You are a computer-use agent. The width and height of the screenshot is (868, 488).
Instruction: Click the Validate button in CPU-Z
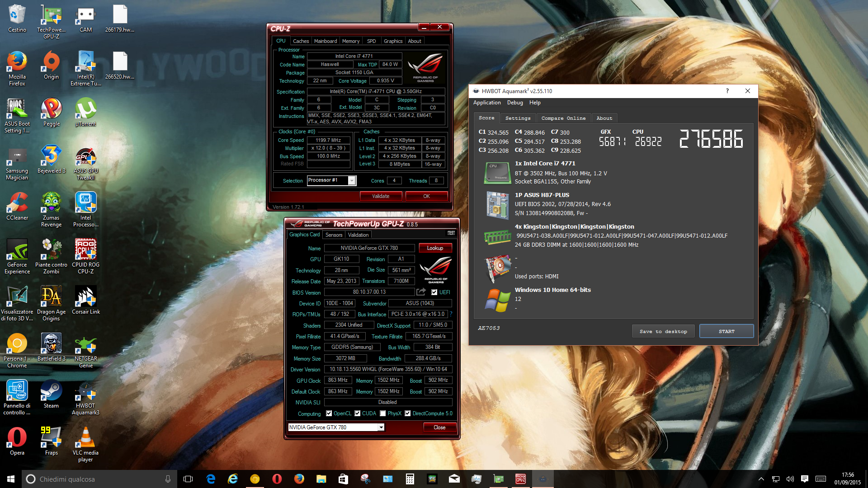381,196
